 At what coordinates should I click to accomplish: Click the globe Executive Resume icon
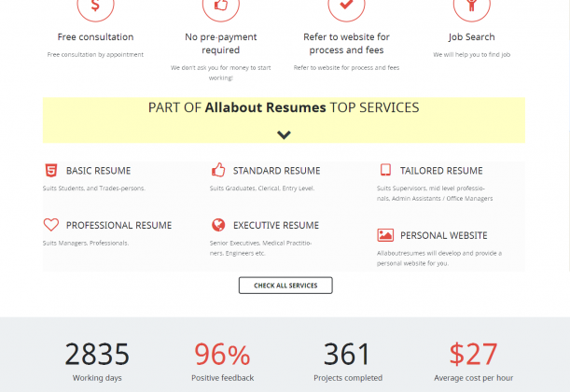tap(218, 225)
